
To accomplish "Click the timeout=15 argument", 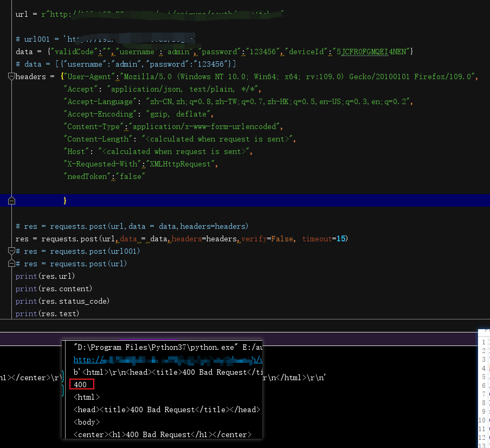I will (x=324, y=239).
